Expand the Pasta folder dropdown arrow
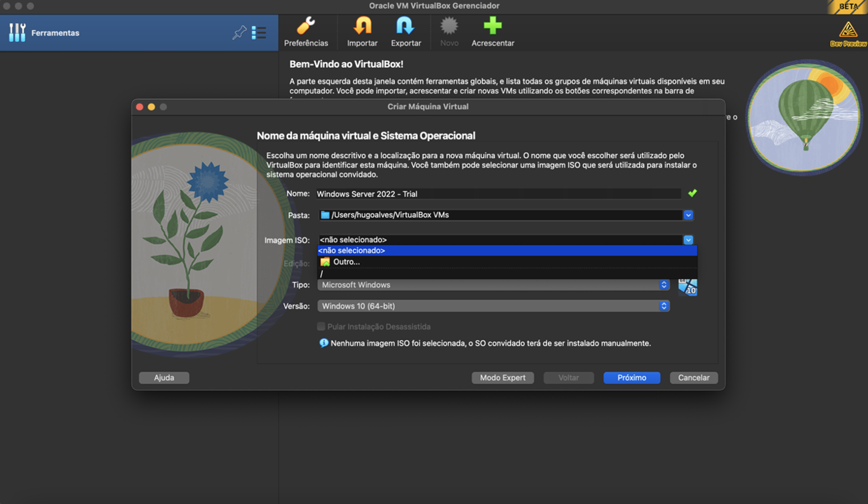The height and width of the screenshot is (504, 868). (688, 215)
